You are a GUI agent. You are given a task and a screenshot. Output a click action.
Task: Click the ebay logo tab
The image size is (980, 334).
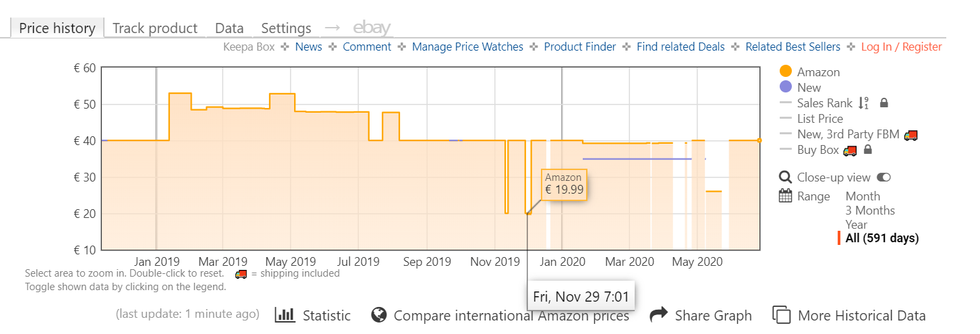click(372, 28)
